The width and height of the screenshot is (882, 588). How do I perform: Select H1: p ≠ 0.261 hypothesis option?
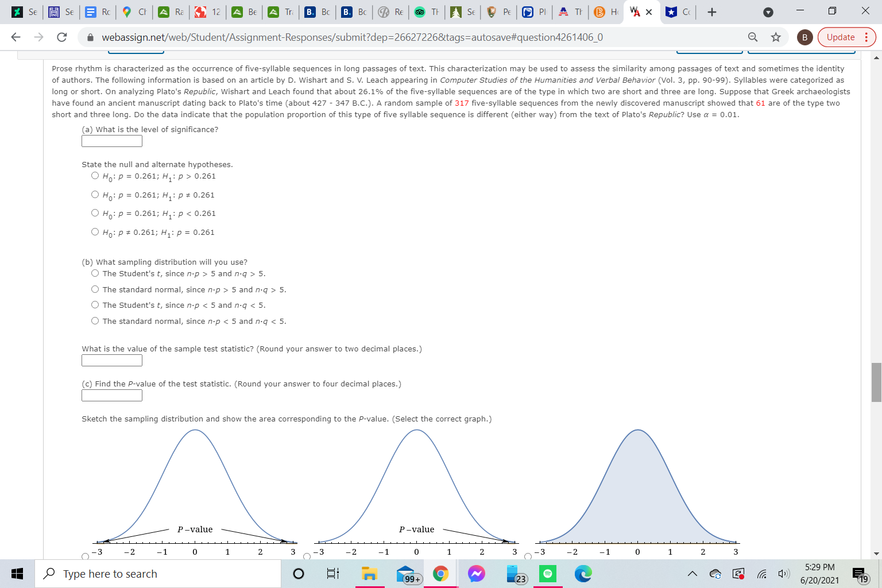tap(95, 195)
